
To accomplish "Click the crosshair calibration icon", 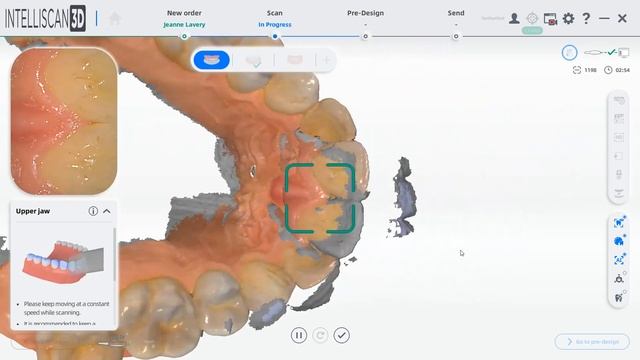I will click(x=532, y=18).
